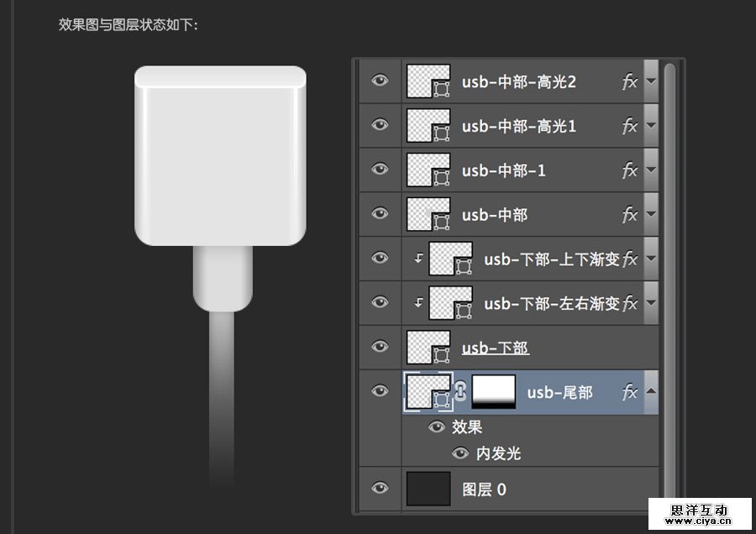Click the clipping mask arrow on usb-下部-左右渐变
Screen dimensions: 756x534
pyautogui.click(x=417, y=303)
